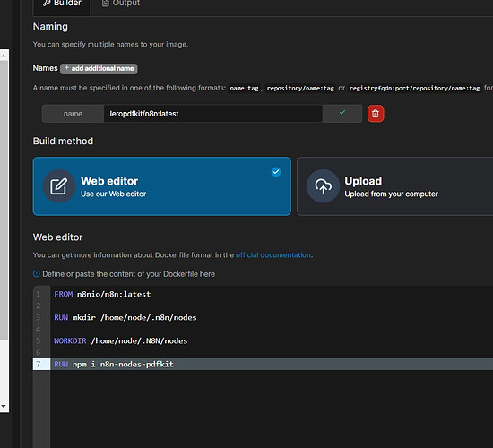This screenshot has height=448, width=493.
Task: Click the RUN npm i n8n-nodes-pdfkit line
Action: [x=114, y=364]
